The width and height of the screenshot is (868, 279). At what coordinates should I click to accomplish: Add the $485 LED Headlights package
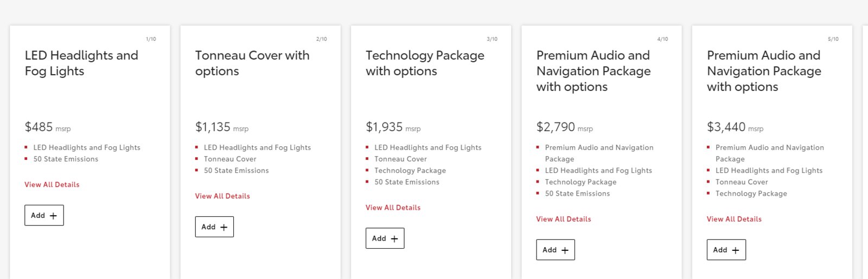point(44,215)
